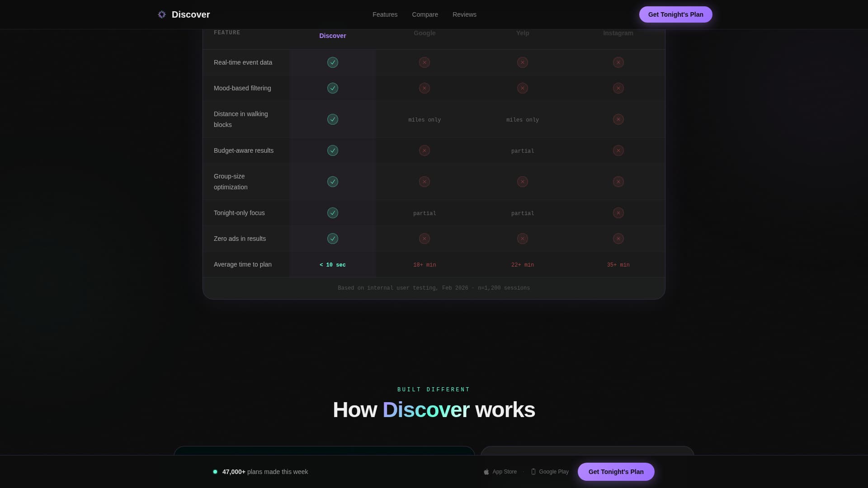
Task: Click Google's partial cell for Tonight-only focus
Action: click(x=425, y=213)
